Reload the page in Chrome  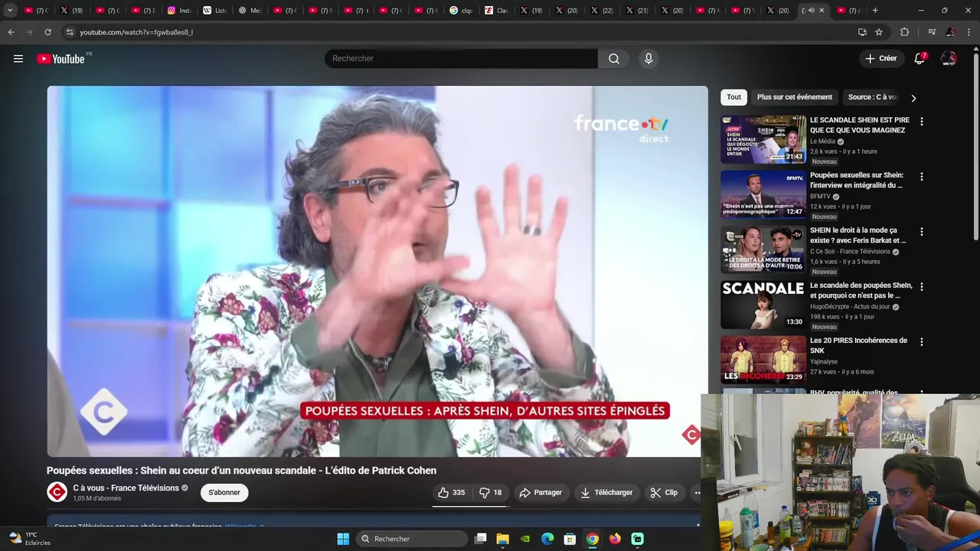[x=47, y=32]
